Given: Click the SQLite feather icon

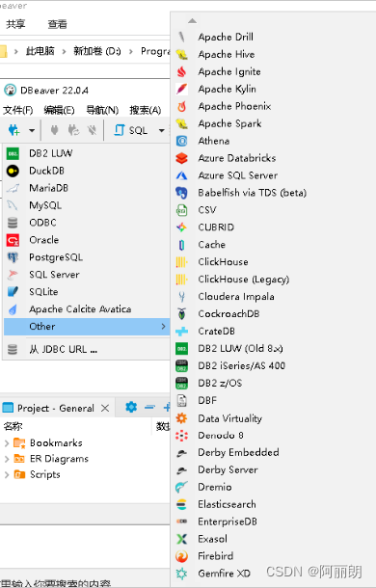Looking at the screenshot, I should pos(13,292).
